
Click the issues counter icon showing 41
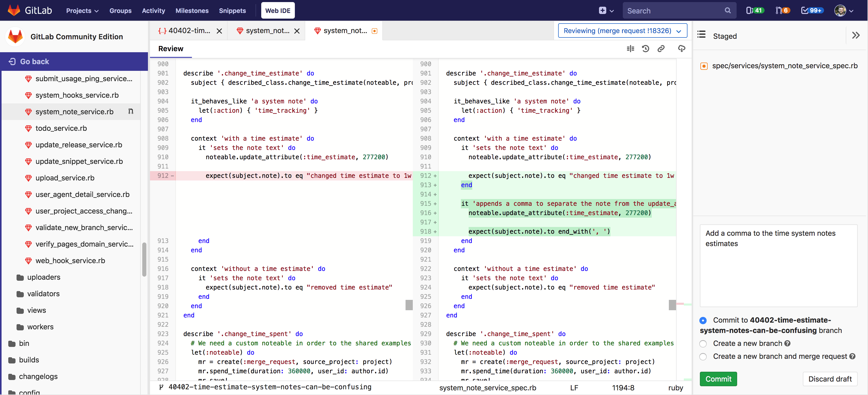[x=754, y=10]
